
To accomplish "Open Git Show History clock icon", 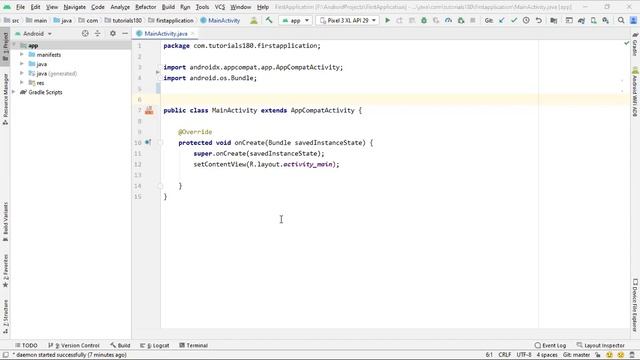I will coord(526,20).
